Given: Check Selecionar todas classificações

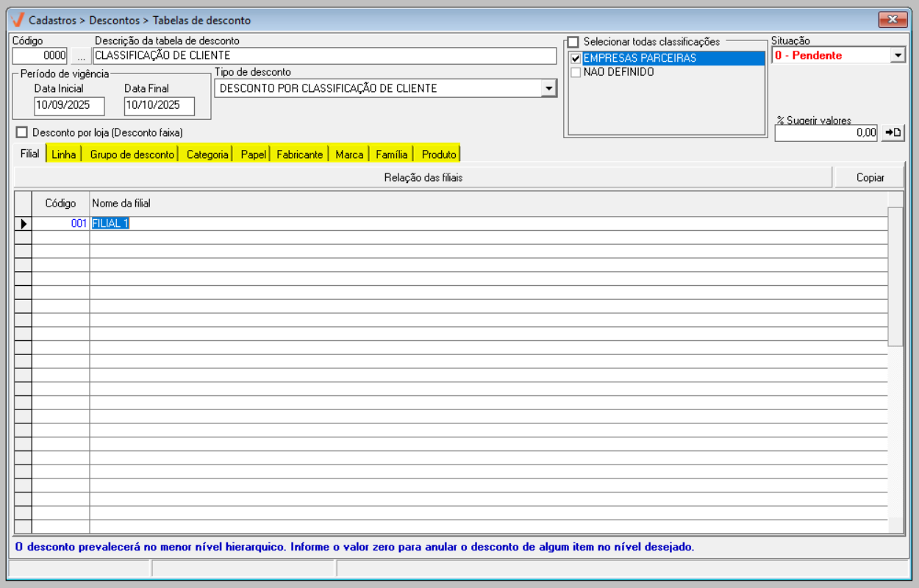Looking at the screenshot, I should 573,42.
